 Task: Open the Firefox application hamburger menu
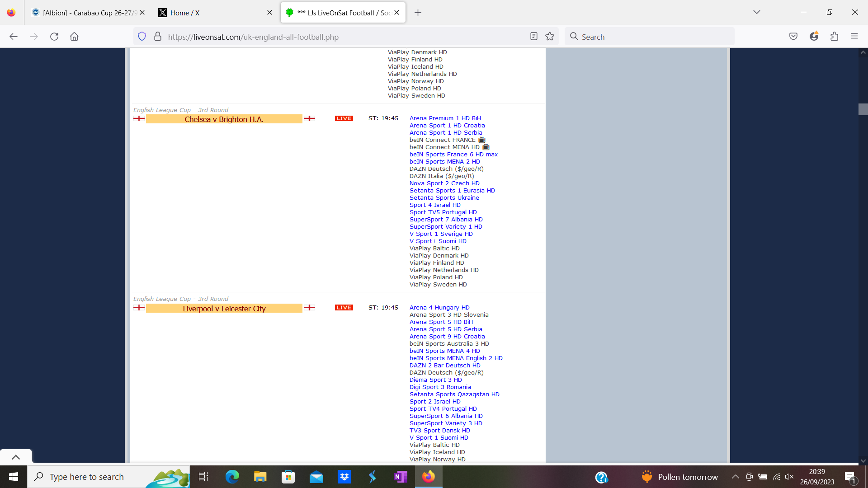pos(854,37)
